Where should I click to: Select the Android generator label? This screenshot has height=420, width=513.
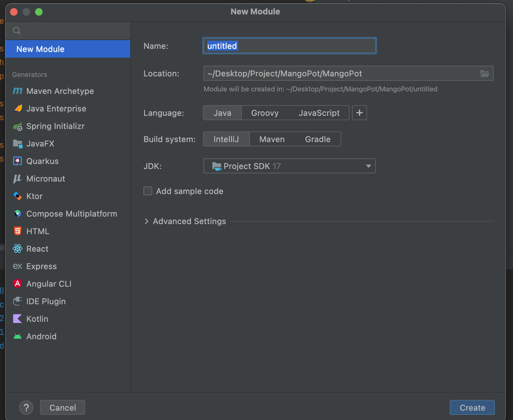tap(41, 336)
